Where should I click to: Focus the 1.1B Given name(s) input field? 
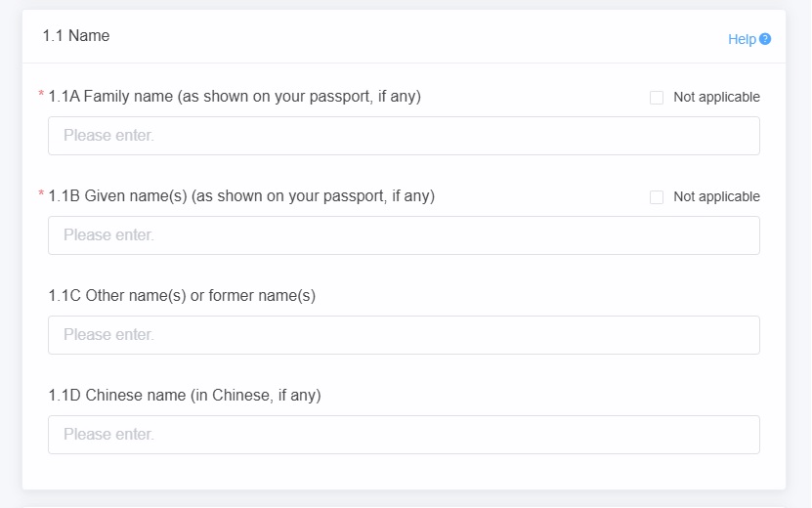tap(404, 235)
